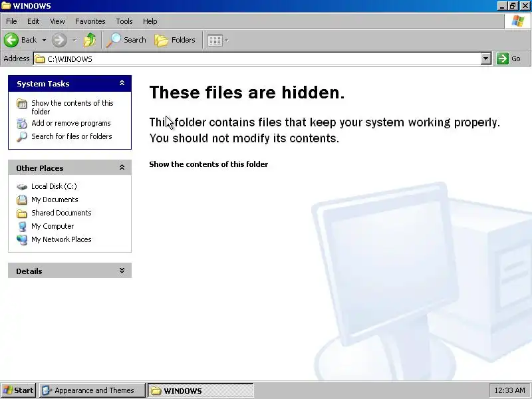Click the Folders toolbar label
This screenshot has width=532, height=399.
pos(184,40)
